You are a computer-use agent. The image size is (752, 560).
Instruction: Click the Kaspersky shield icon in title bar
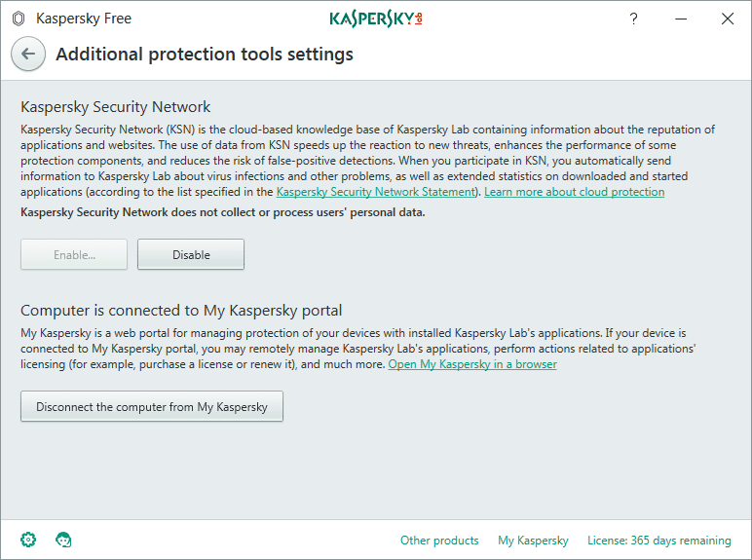tap(19, 19)
